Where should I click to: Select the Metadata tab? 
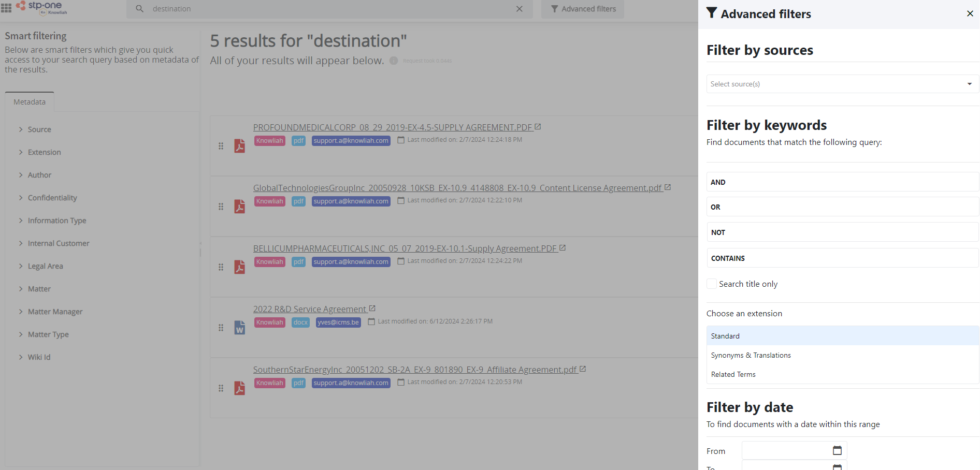coord(30,102)
